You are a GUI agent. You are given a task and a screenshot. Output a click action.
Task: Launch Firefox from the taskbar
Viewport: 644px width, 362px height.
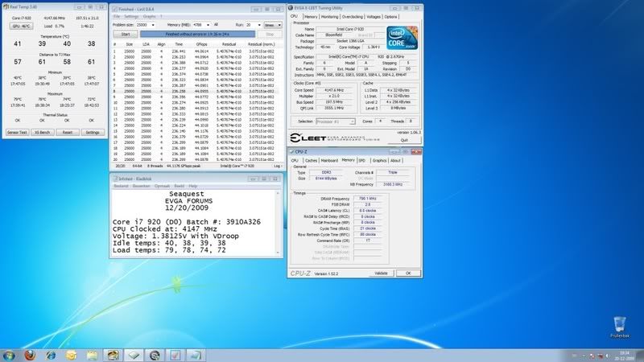29,355
